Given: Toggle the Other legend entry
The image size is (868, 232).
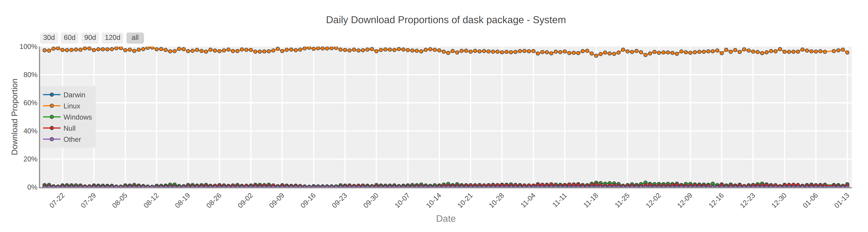Looking at the screenshot, I should coord(72,139).
